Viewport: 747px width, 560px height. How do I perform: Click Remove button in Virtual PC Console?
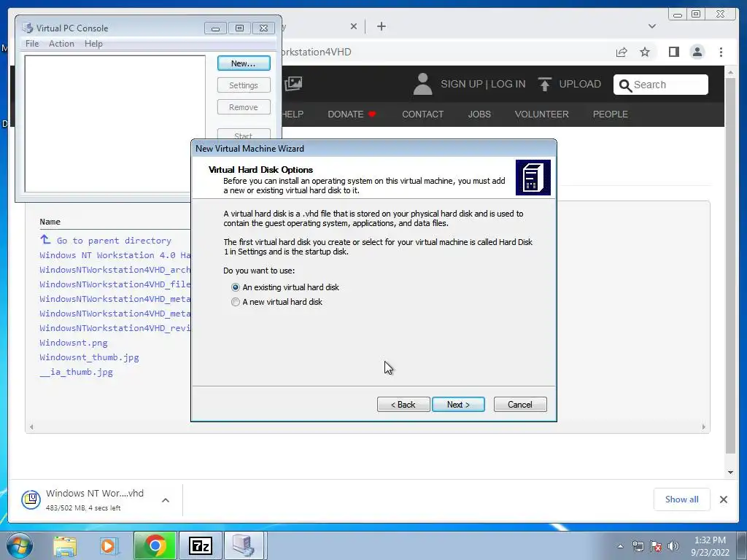pyautogui.click(x=244, y=107)
